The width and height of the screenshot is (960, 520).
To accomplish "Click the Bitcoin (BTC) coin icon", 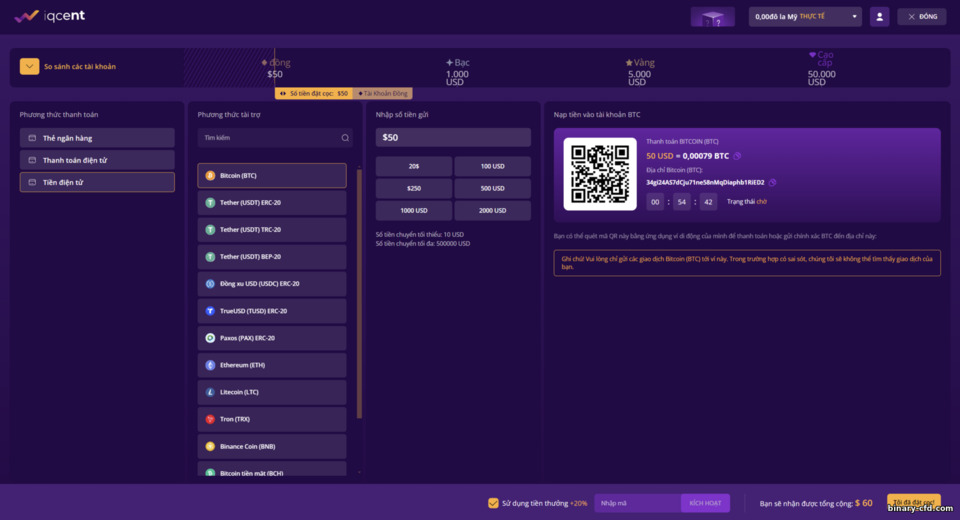I will [x=210, y=175].
